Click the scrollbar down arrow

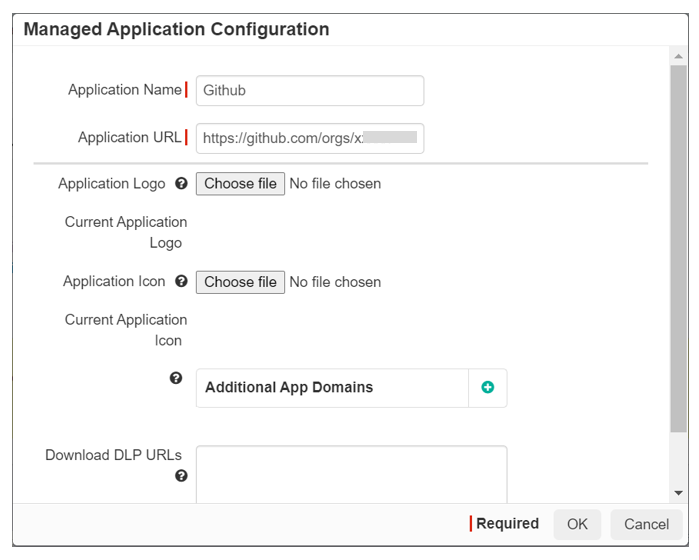678,493
